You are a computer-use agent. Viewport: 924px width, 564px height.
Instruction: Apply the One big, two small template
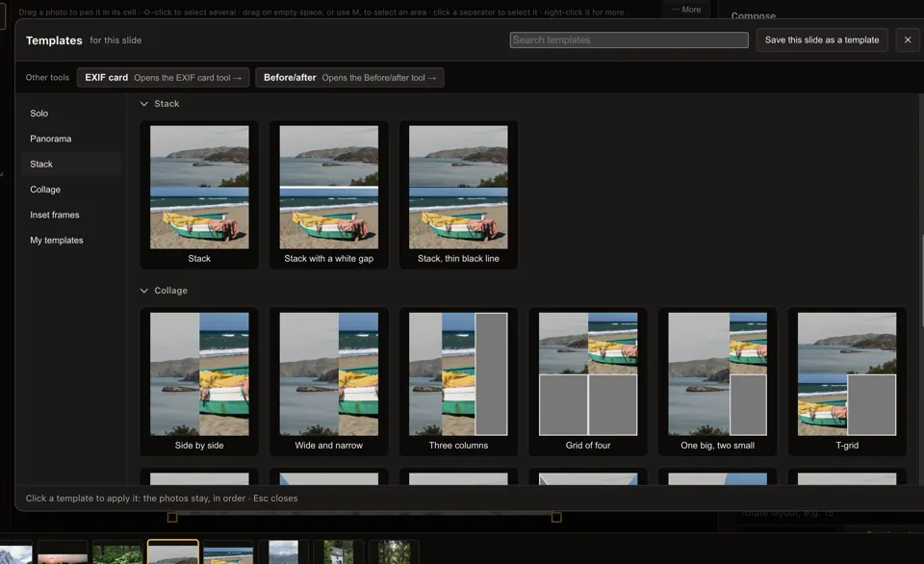coord(718,382)
